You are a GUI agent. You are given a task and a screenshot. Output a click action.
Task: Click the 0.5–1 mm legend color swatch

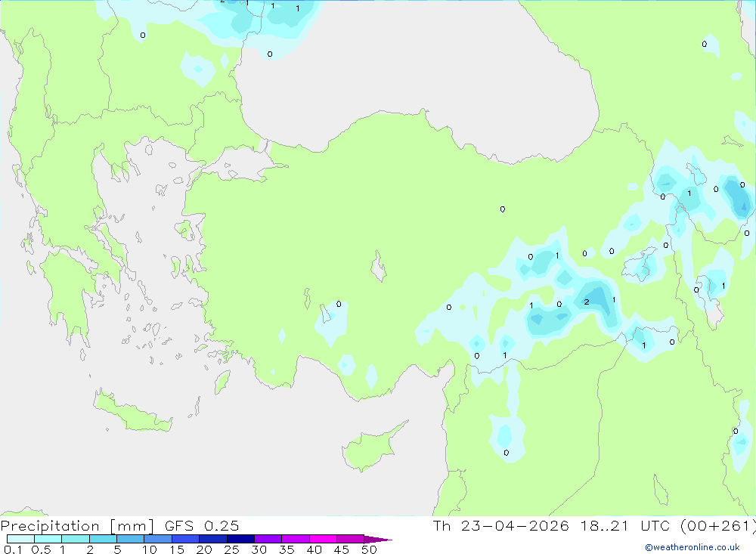pos(48,539)
